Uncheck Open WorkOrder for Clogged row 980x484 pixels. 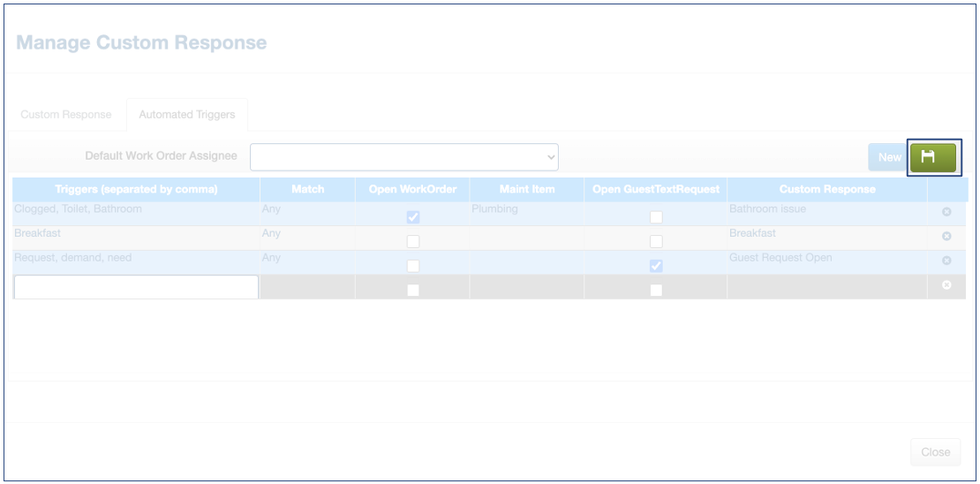pos(412,217)
